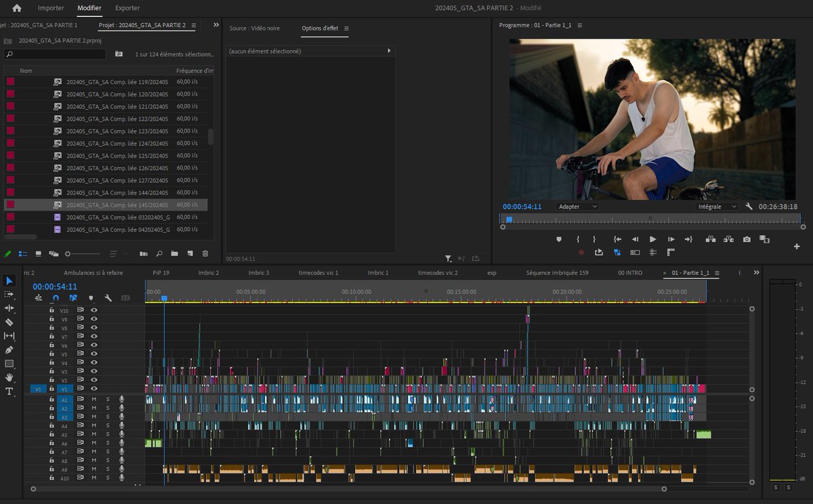
Task: Open Find magnifier in Project panel
Action: (x=159, y=253)
